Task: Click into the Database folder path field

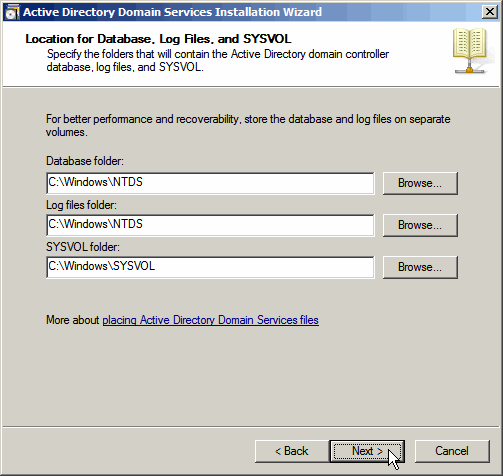Action: tap(210, 183)
